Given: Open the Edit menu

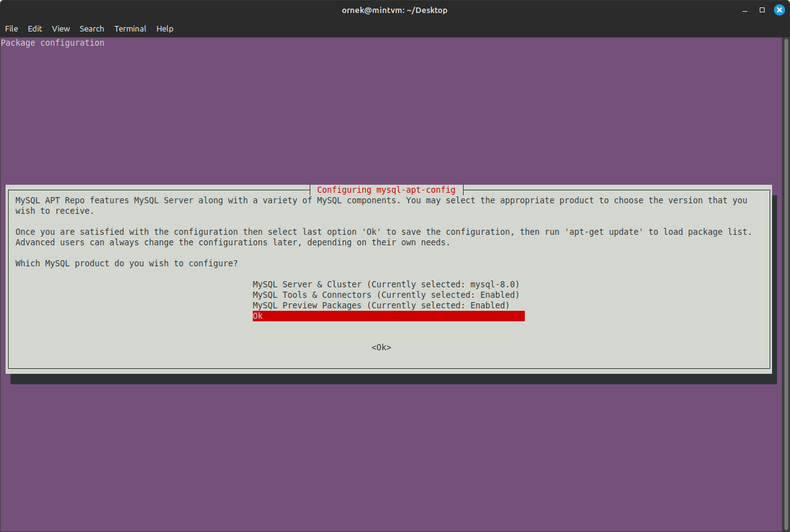Looking at the screenshot, I should point(35,28).
